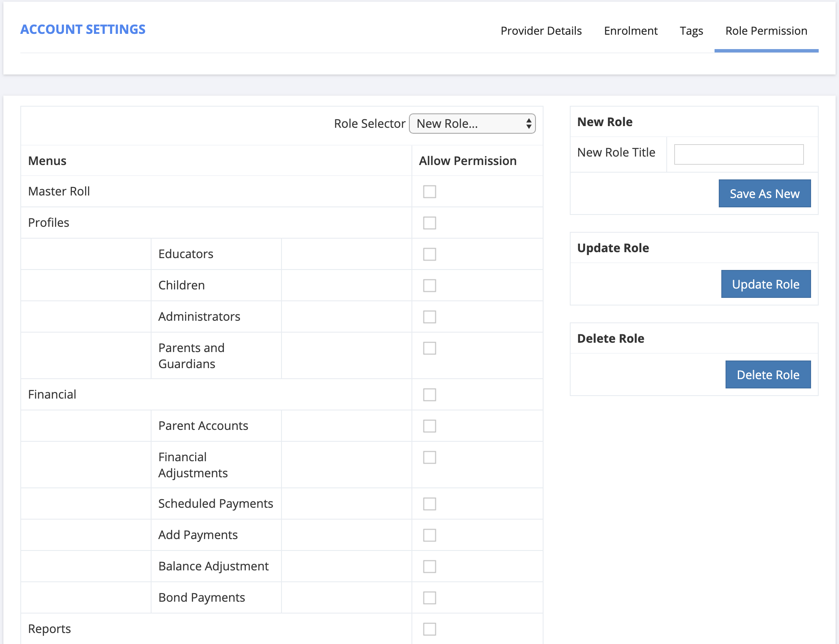Screen dimensions: 839x644
Task: Click inside the New Role Title field
Action: (x=739, y=154)
